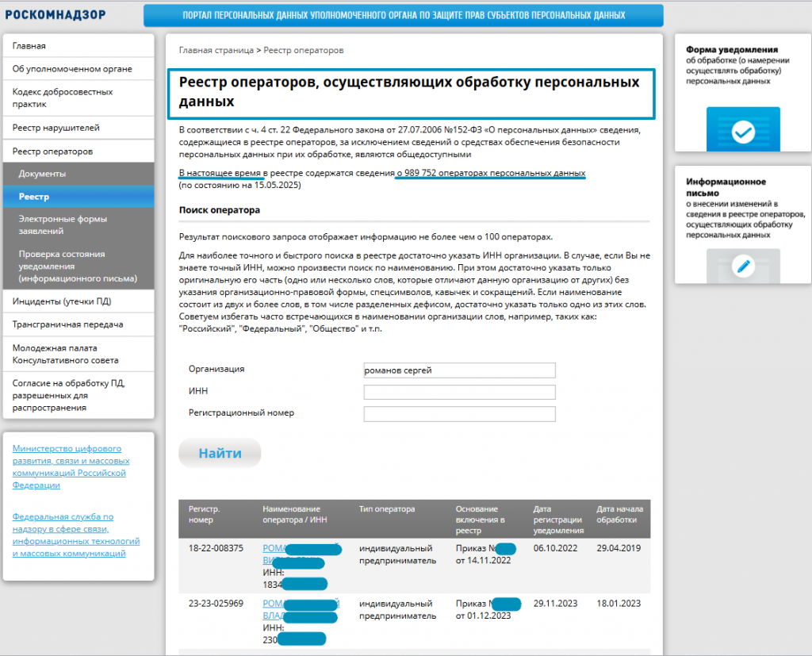Click the Поиск оператора heading

(220, 210)
